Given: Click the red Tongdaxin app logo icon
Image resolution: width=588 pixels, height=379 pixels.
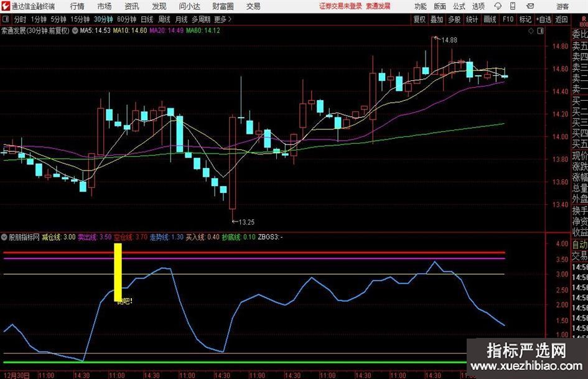Looking at the screenshot, I should point(5,6).
